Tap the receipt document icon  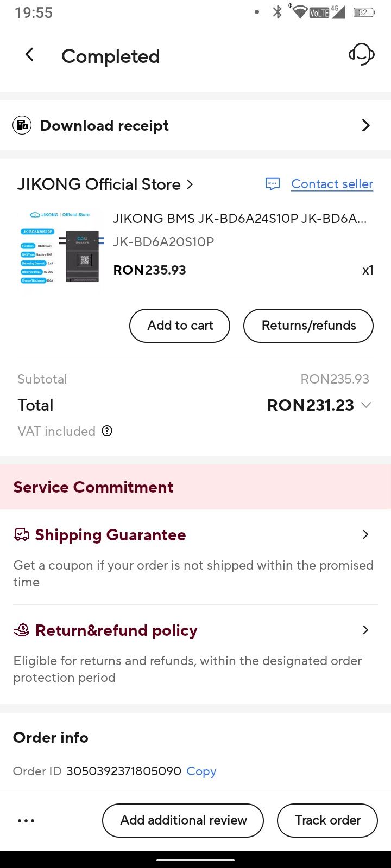[x=22, y=125]
